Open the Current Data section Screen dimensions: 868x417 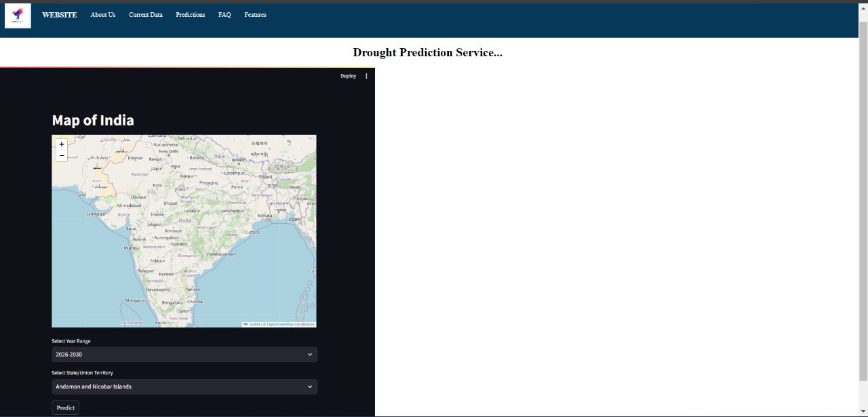(x=146, y=15)
